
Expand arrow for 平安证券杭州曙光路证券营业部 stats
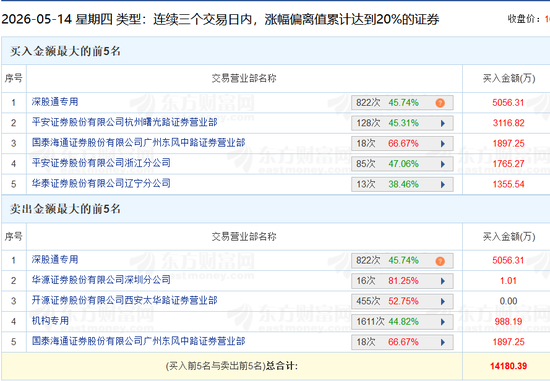click(443, 123)
